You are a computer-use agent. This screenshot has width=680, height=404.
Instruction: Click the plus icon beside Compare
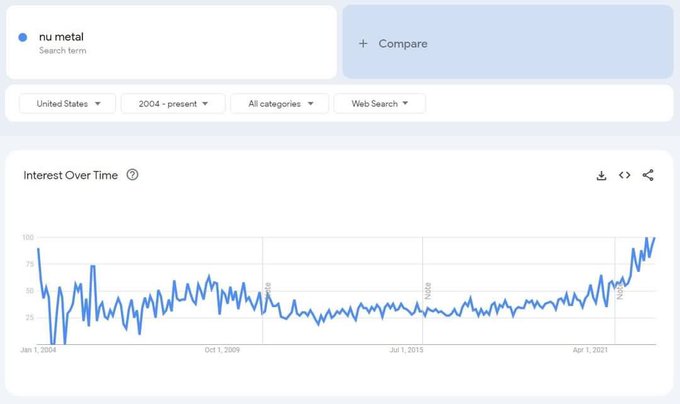click(x=363, y=44)
